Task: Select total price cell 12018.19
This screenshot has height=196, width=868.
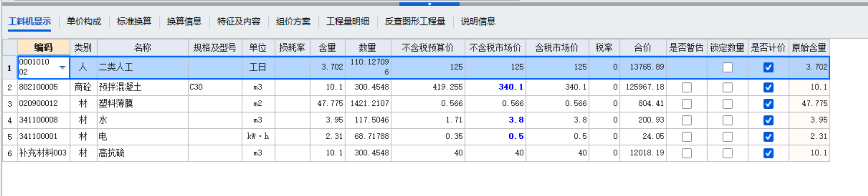Action: tap(643, 154)
